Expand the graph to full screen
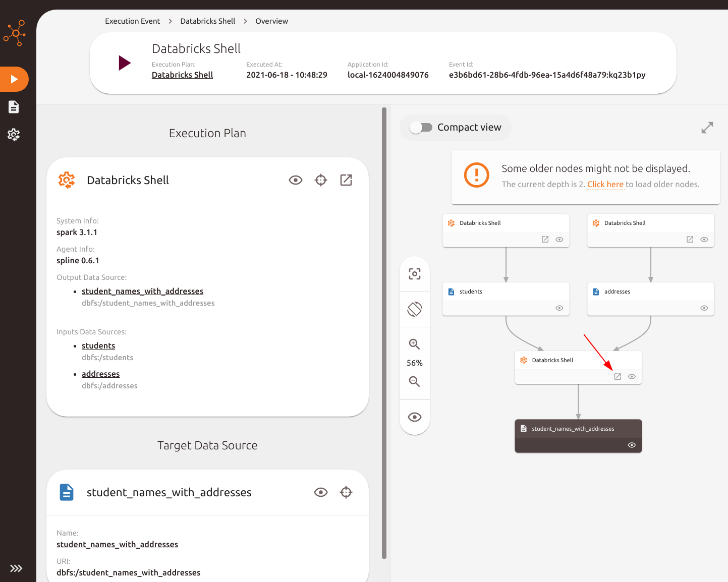 coord(707,128)
